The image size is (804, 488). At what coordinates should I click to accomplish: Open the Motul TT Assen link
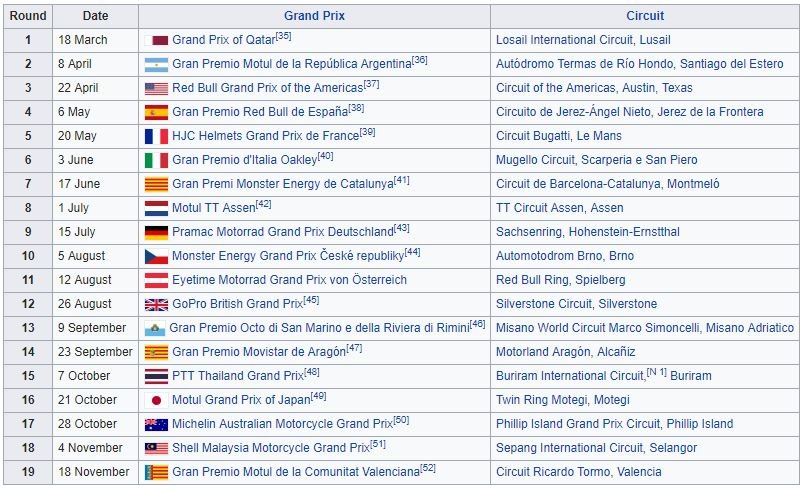213,208
